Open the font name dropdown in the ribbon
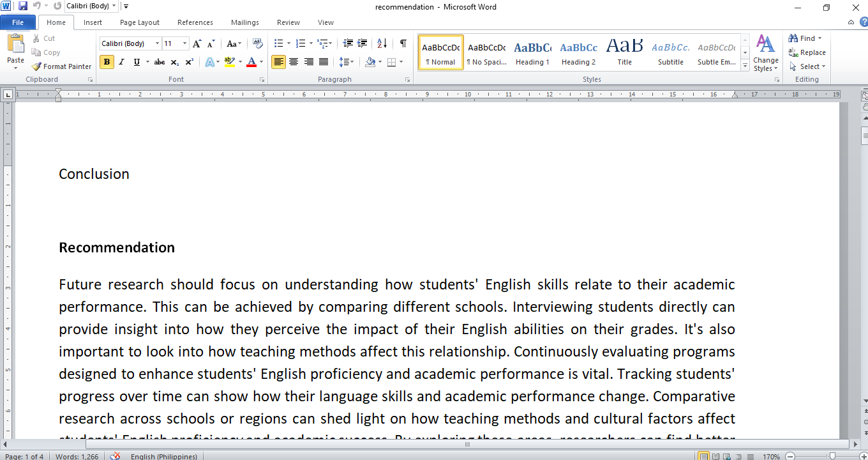 (158, 43)
